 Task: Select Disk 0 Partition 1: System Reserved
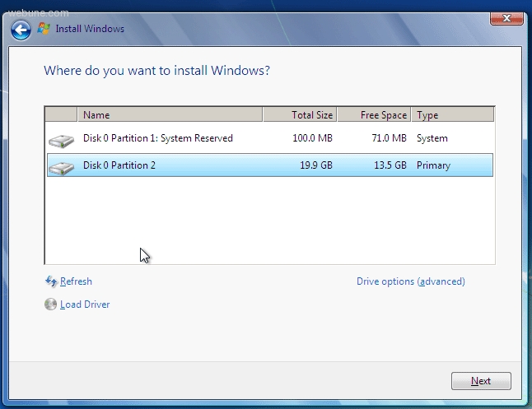pyautogui.click(x=158, y=138)
